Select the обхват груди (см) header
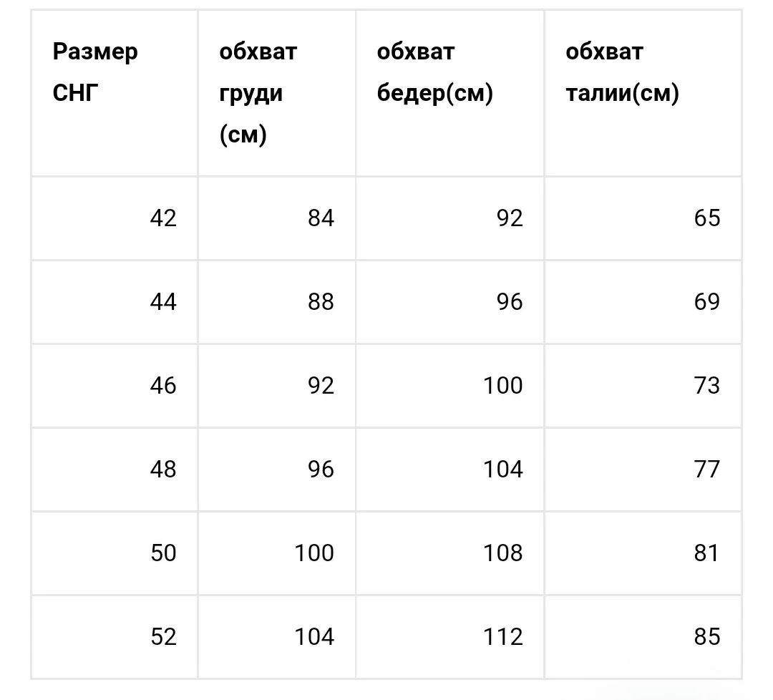Viewport: 773px width, 700px height. click(x=276, y=92)
